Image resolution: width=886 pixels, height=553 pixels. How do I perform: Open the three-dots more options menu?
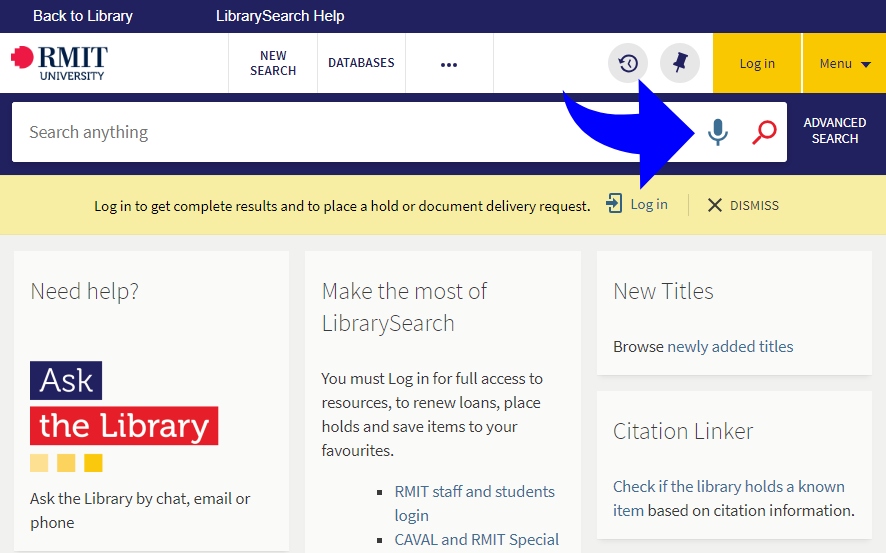(449, 64)
